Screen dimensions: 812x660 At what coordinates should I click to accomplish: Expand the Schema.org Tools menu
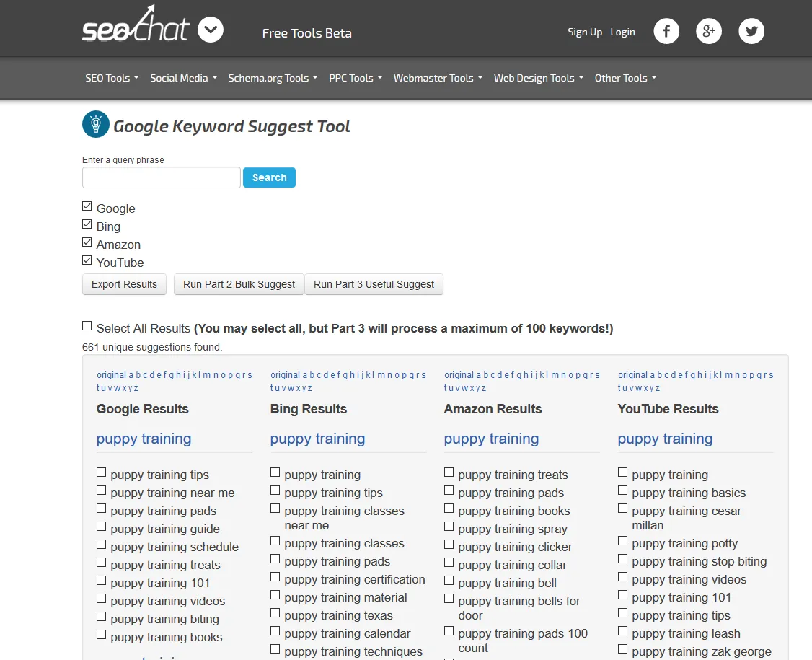click(x=273, y=78)
